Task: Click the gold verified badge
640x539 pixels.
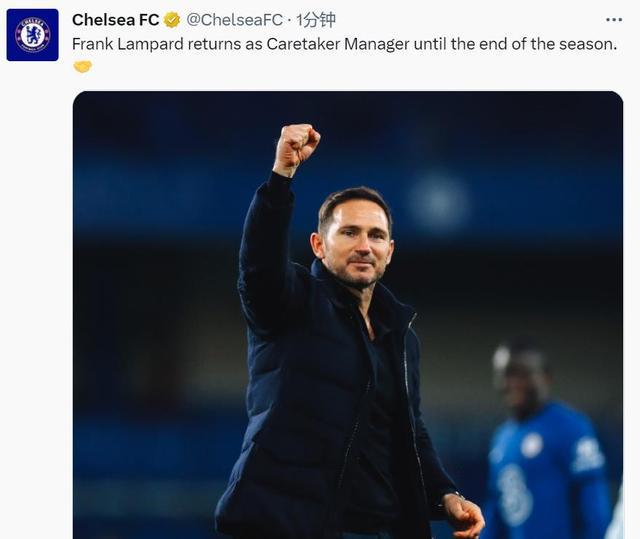Action: tap(172, 20)
